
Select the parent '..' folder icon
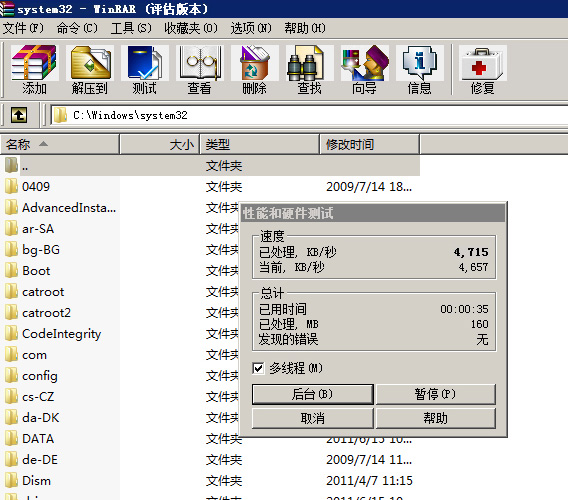pyautogui.click(x=11, y=165)
